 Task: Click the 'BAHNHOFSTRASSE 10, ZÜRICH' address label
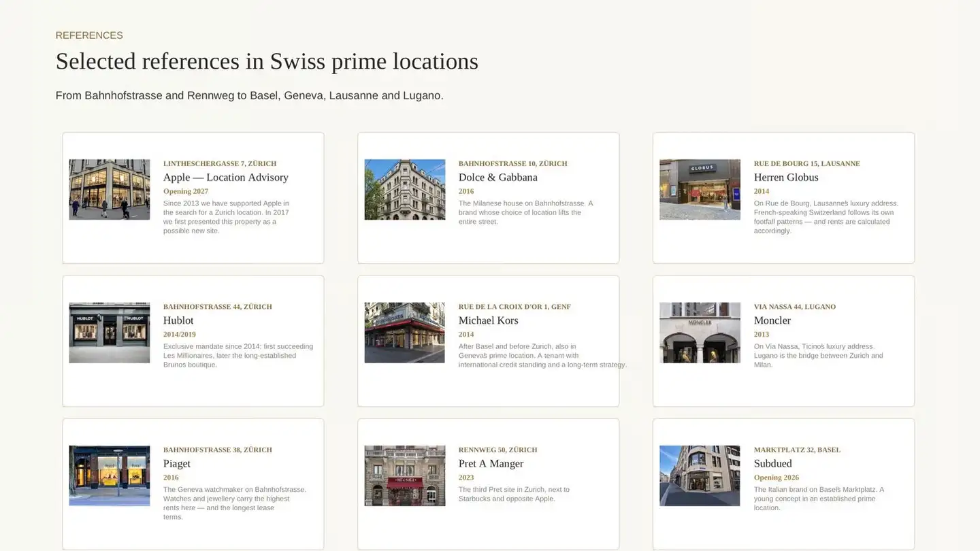513,163
